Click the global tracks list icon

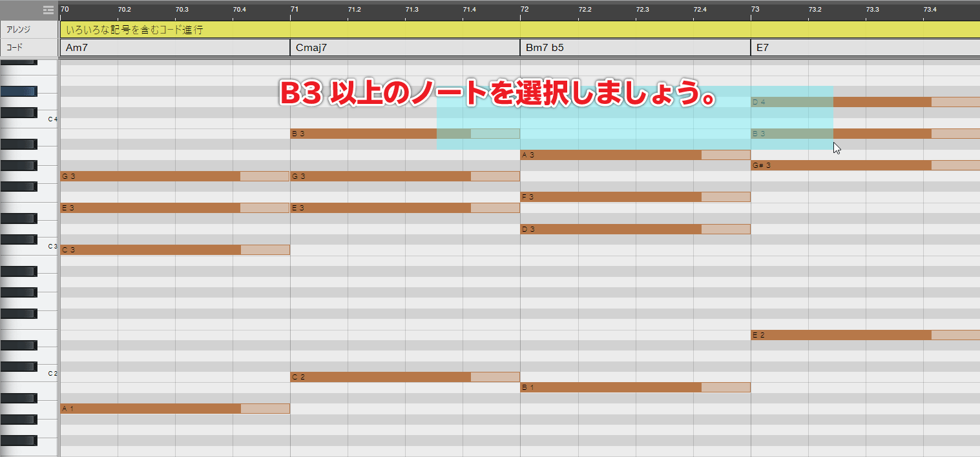[48, 10]
